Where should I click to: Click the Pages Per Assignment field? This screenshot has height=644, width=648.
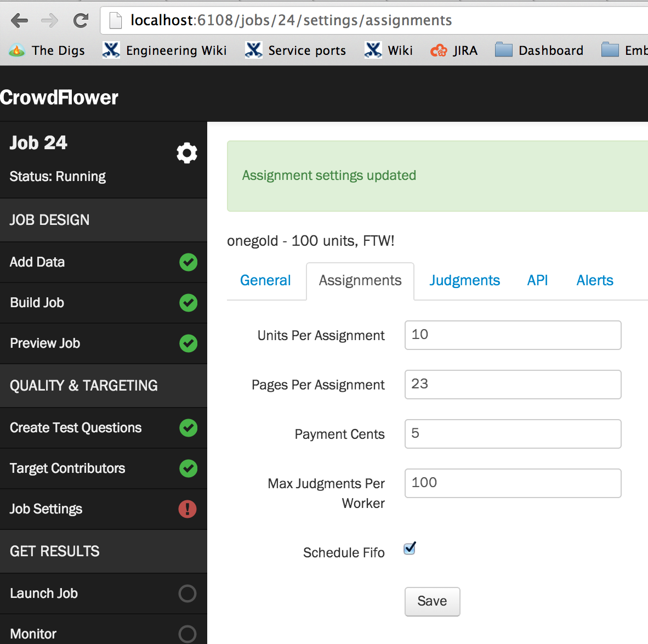point(513,385)
